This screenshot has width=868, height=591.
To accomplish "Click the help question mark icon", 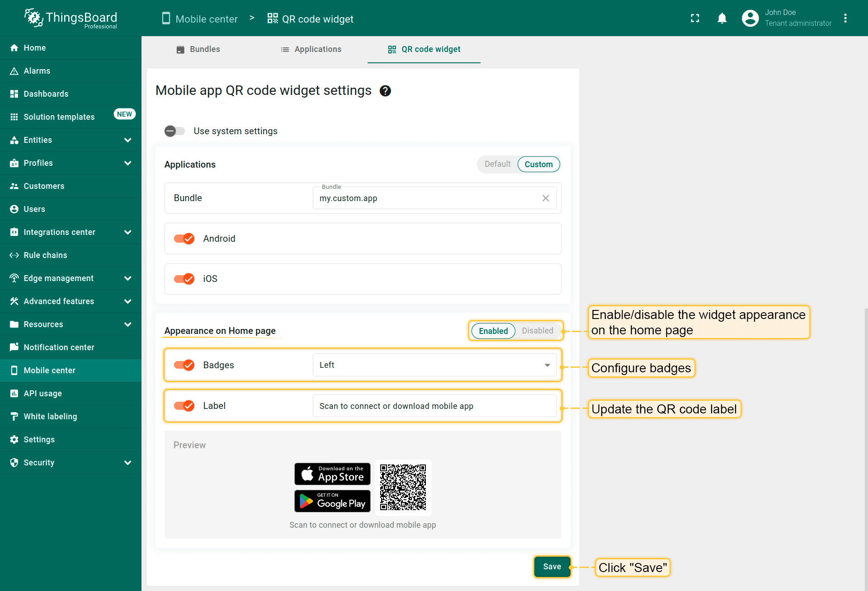I will (x=385, y=91).
